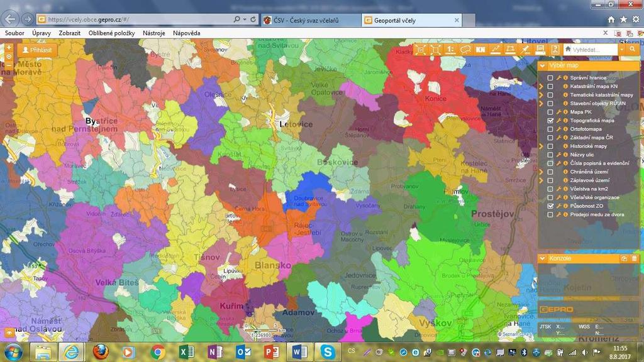This screenshot has height=362, width=644.
Task: Expand the Stavební objekty RÚIAN group
Action: tap(541, 104)
